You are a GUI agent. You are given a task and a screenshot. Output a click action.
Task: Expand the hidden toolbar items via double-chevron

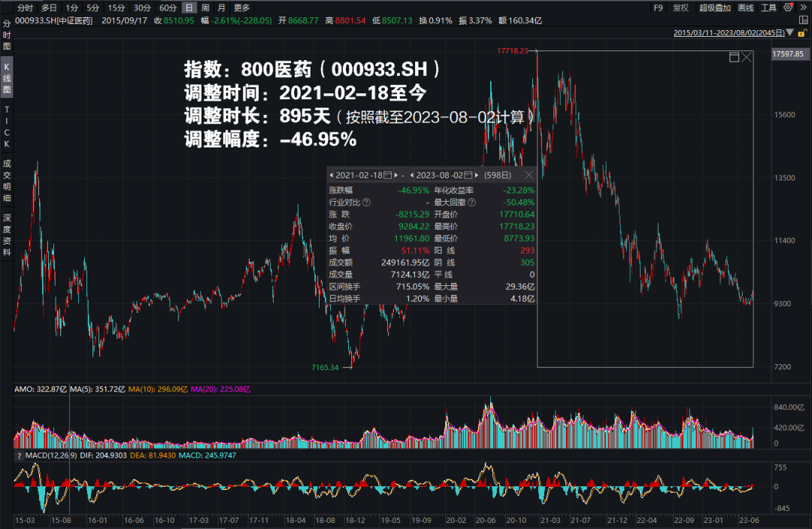(804, 7)
